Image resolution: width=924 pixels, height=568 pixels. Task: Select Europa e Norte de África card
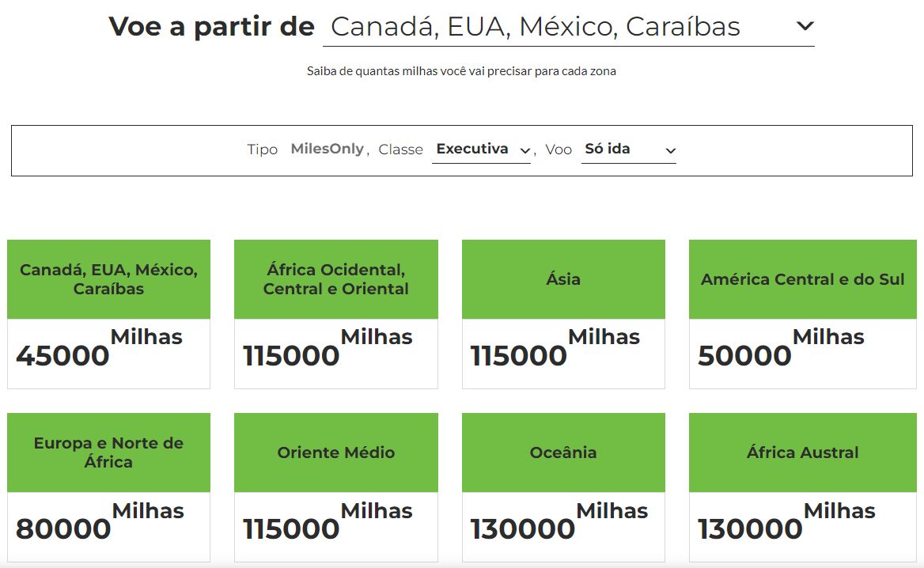[108, 487]
